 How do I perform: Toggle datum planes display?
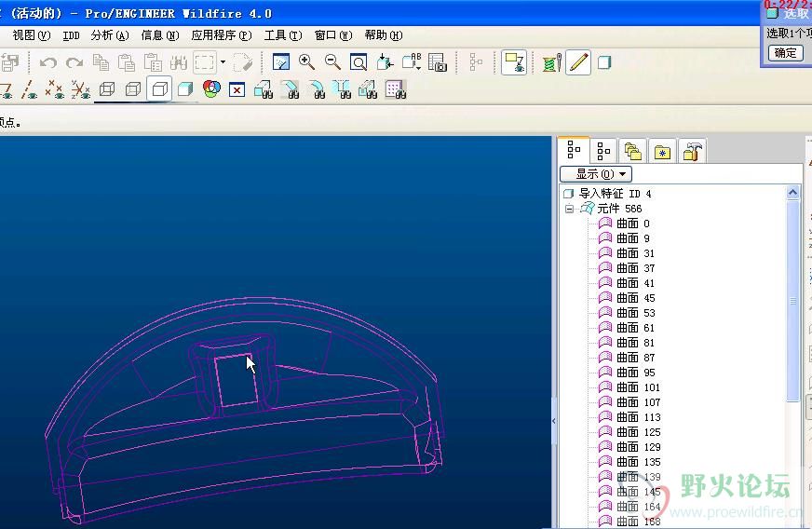tap(7, 90)
